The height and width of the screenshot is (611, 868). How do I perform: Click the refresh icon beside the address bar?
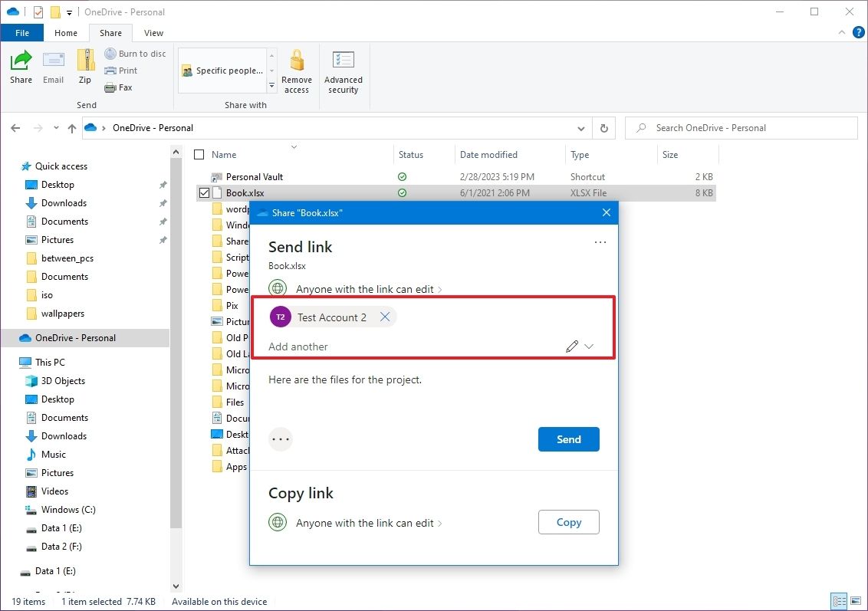(604, 128)
